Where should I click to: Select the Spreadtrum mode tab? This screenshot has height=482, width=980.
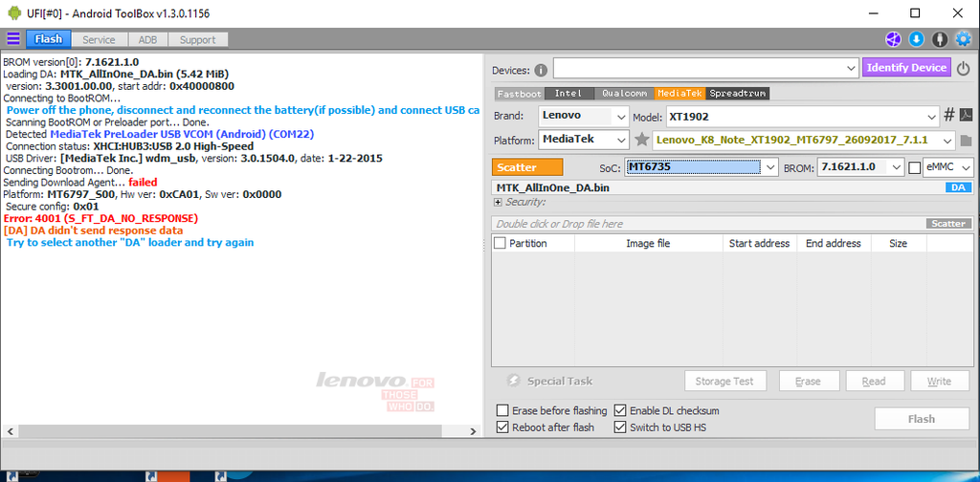(738, 94)
